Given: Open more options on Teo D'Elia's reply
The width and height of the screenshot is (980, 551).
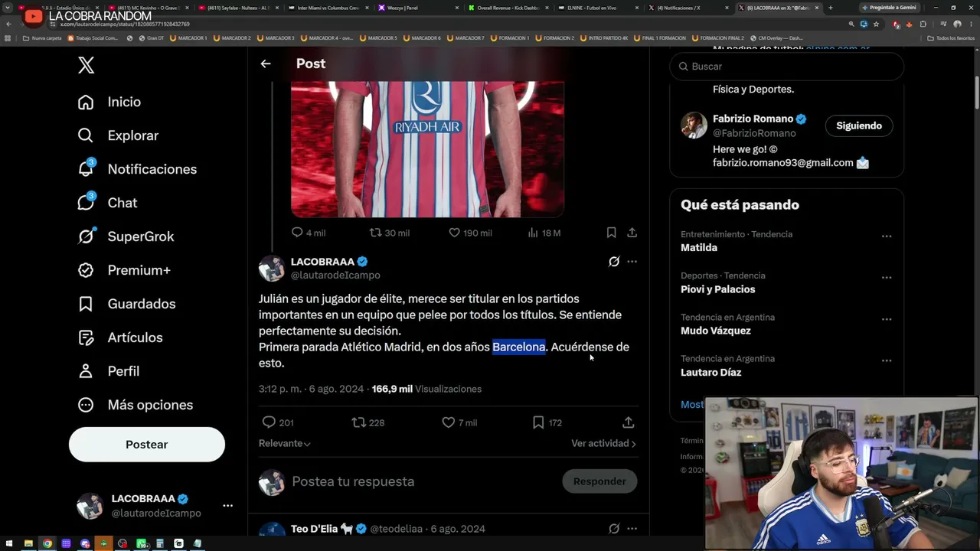Looking at the screenshot, I should (632, 529).
